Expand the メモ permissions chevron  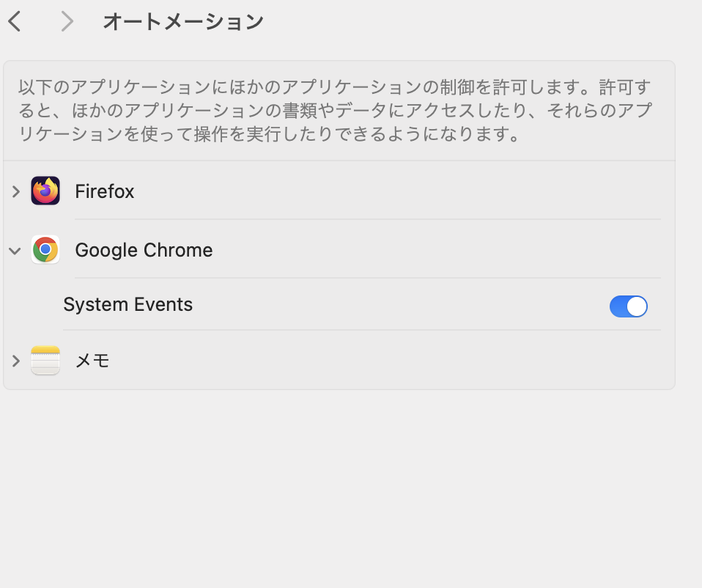15,361
